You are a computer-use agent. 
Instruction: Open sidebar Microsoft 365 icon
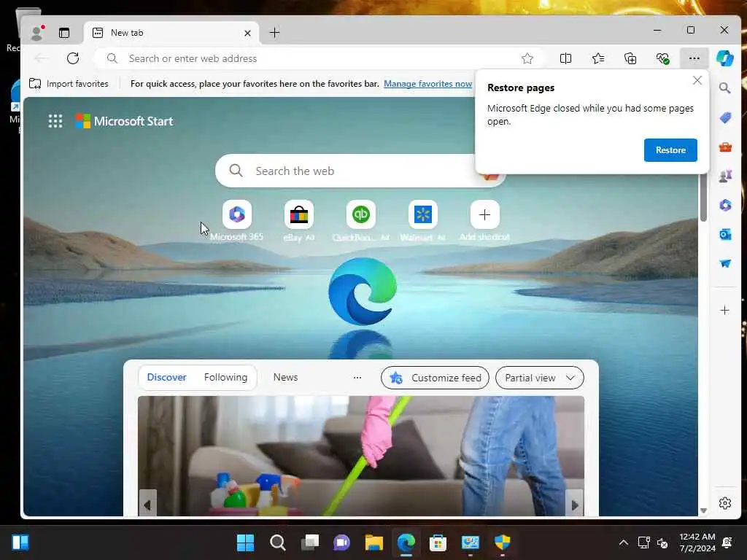[x=725, y=205]
